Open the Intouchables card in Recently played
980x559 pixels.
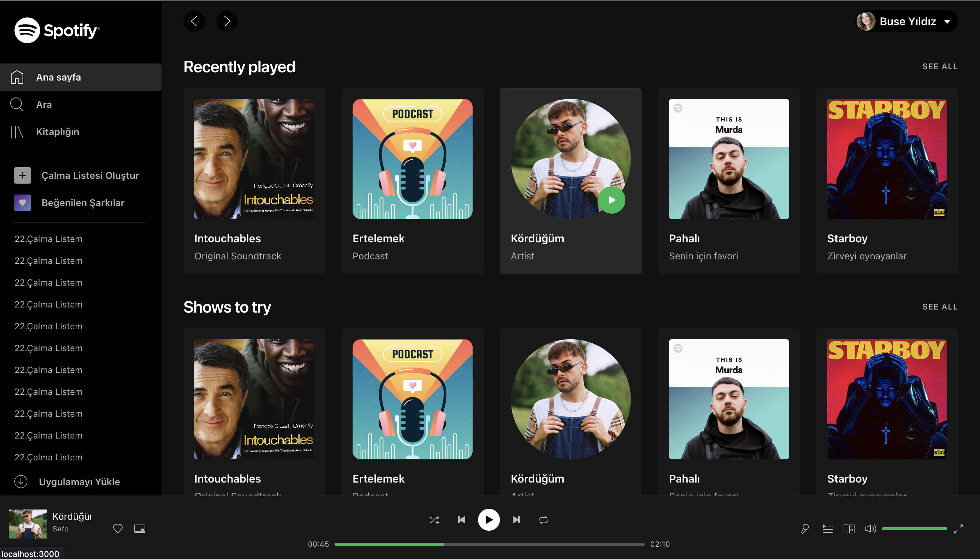click(x=254, y=181)
